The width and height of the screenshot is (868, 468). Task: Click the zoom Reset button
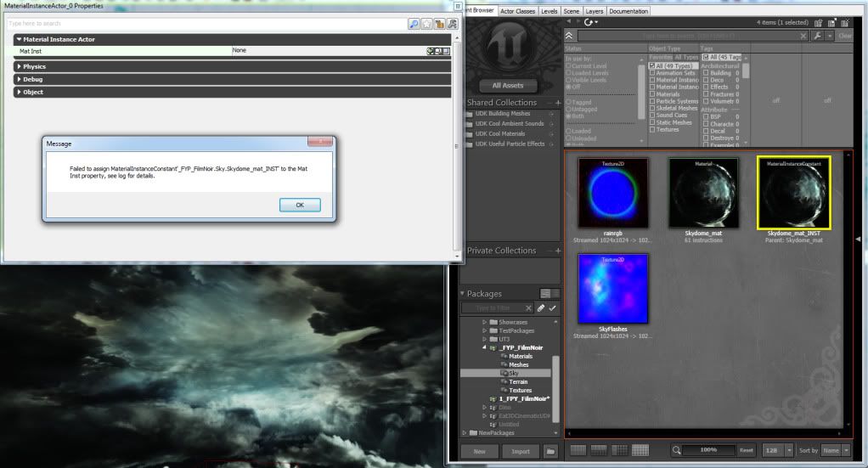[747, 450]
